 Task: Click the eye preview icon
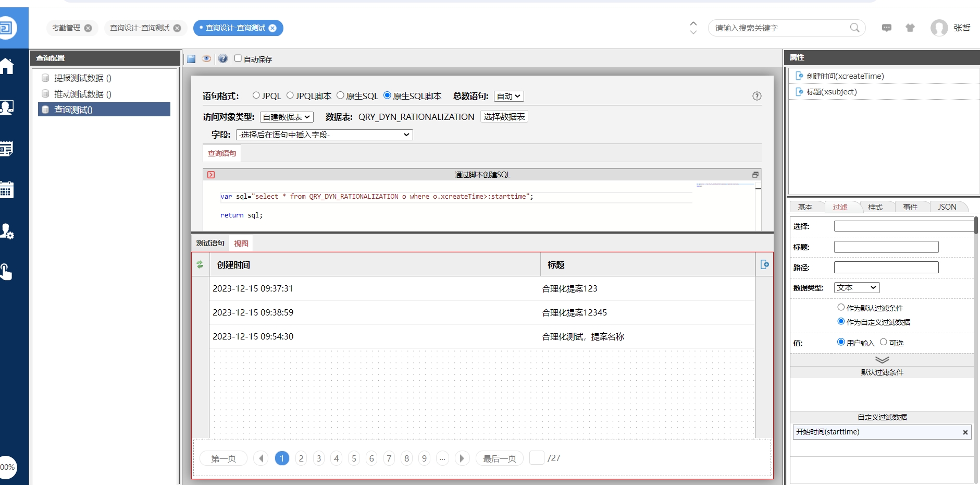(207, 59)
